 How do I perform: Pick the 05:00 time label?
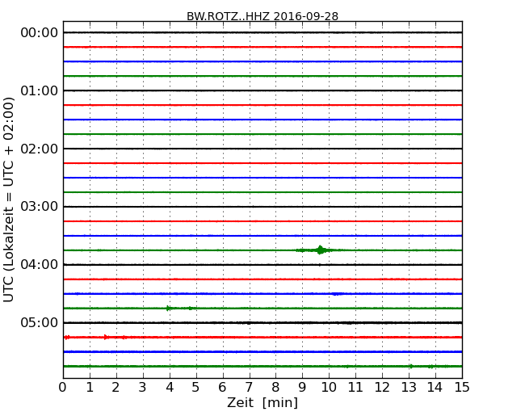[x=40, y=322]
